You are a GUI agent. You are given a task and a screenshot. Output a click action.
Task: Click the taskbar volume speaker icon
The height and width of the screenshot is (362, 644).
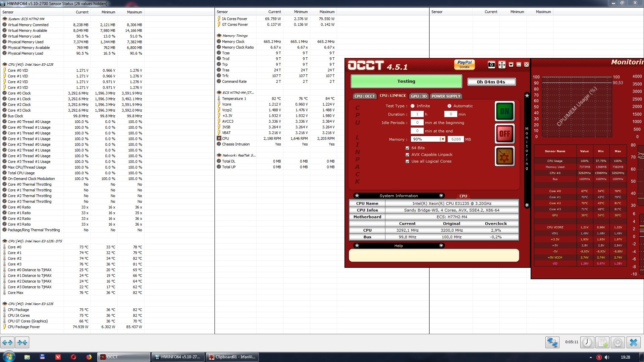coord(607,357)
